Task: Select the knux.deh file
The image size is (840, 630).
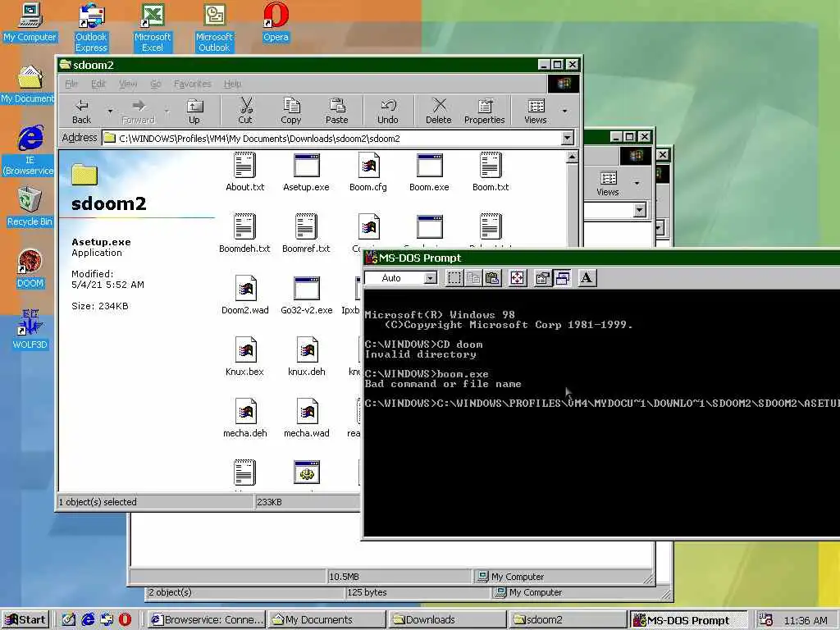Action: [307, 357]
